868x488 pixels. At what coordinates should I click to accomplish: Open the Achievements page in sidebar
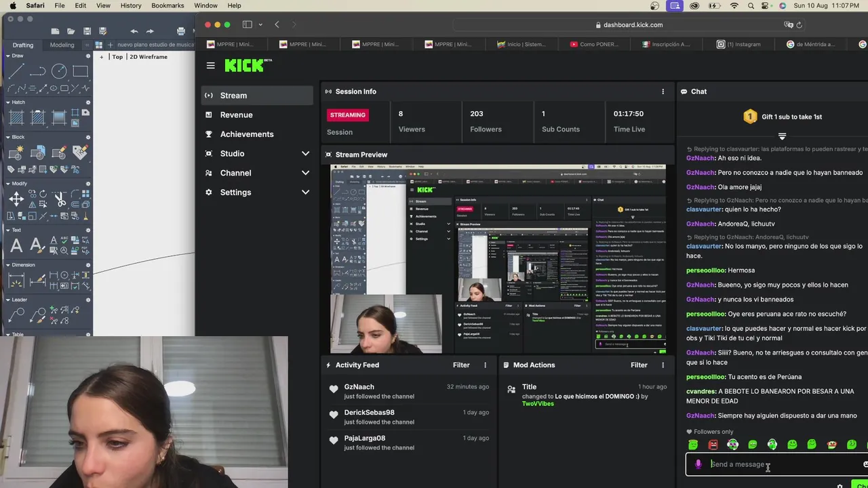[258, 134]
